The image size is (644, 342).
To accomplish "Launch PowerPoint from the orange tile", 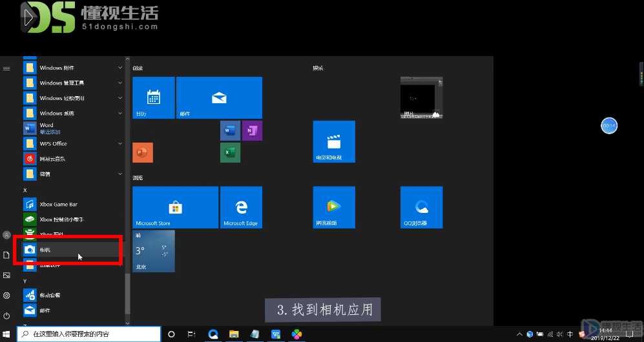I will click(x=142, y=153).
